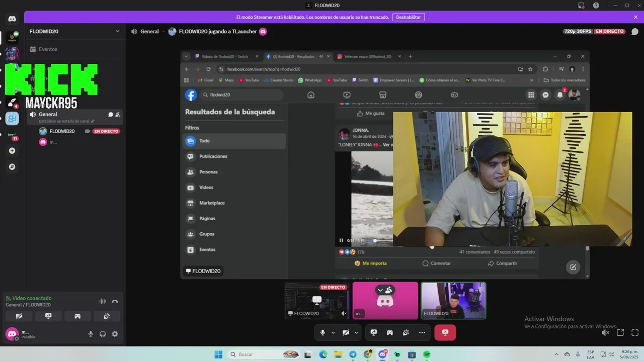
Task: Open the General channel title in the header
Action: [x=149, y=31]
